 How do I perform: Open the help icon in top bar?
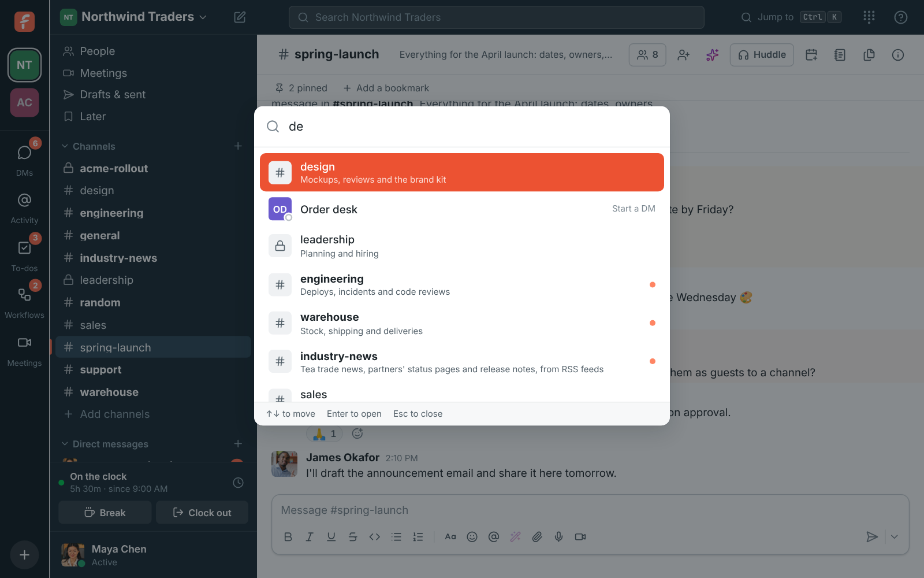click(x=900, y=17)
